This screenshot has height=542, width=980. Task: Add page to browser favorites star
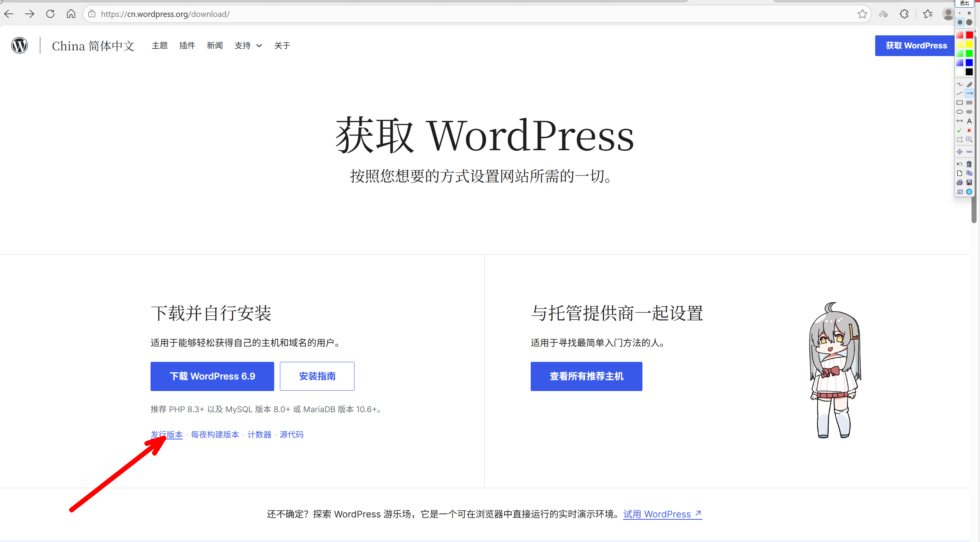[x=862, y=14]
